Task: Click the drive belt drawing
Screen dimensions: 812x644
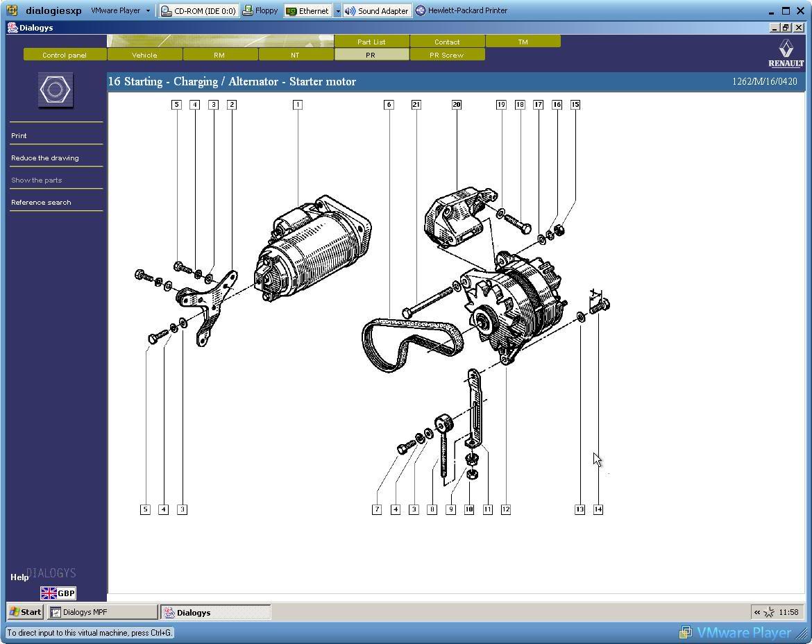Action: 412,345
